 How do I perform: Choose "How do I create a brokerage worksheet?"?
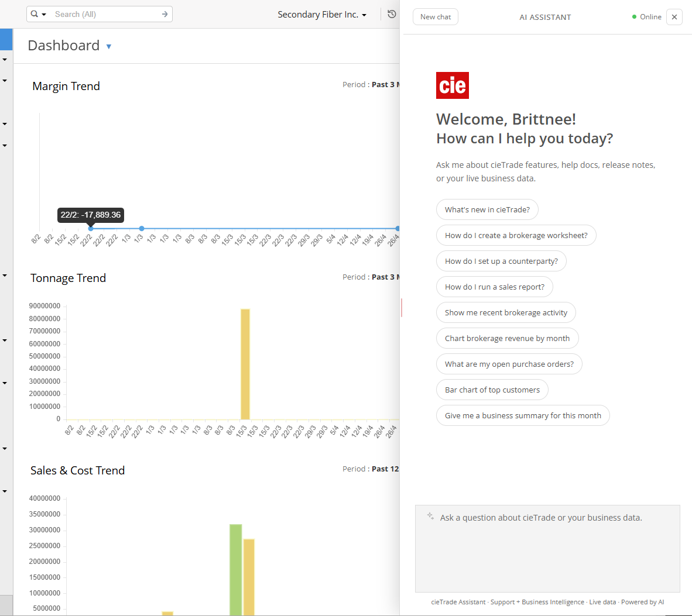pyautogui.click(x=516, y=235)
